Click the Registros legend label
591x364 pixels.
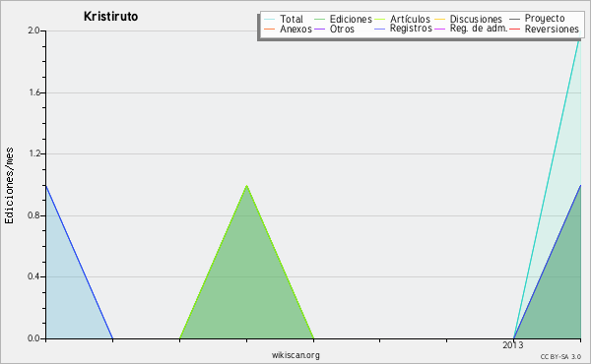coord(411,29)
